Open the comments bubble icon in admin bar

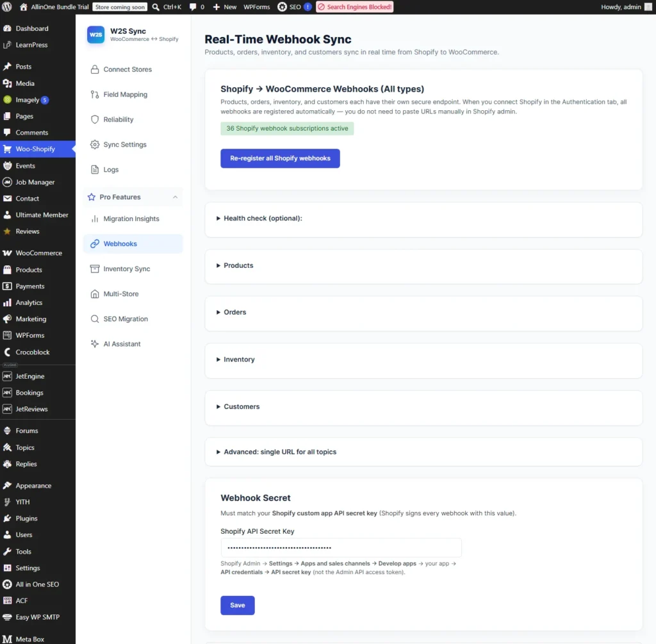point(193,7)
